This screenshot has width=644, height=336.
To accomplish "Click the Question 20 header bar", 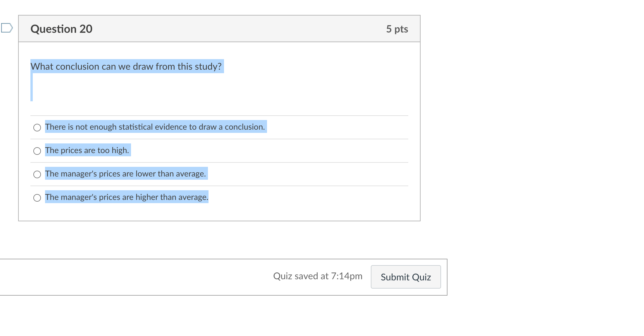I will 219,28.
